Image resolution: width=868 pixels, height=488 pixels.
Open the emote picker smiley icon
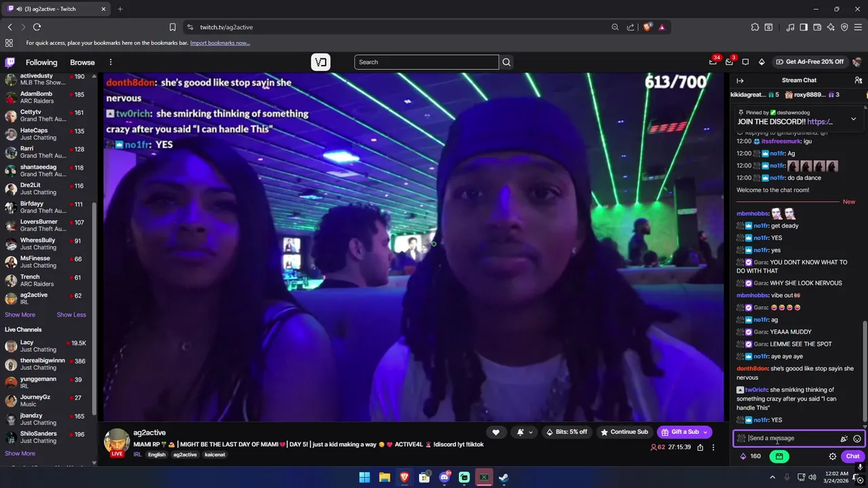click(857, 439)
